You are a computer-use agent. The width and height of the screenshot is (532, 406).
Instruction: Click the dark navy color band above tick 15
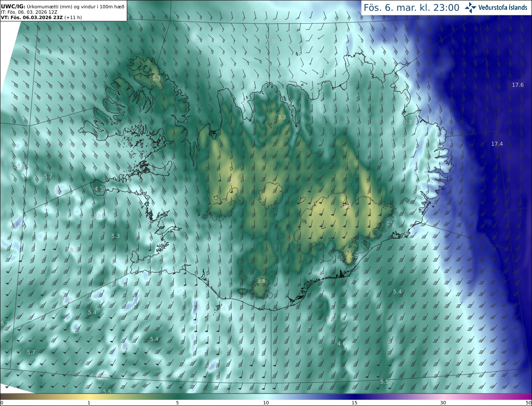click(x=355, y=396)
